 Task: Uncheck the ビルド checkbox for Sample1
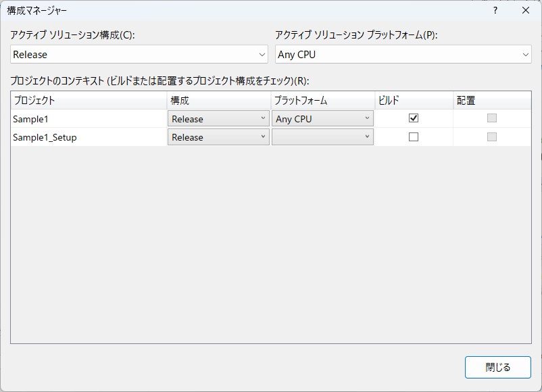414,118
